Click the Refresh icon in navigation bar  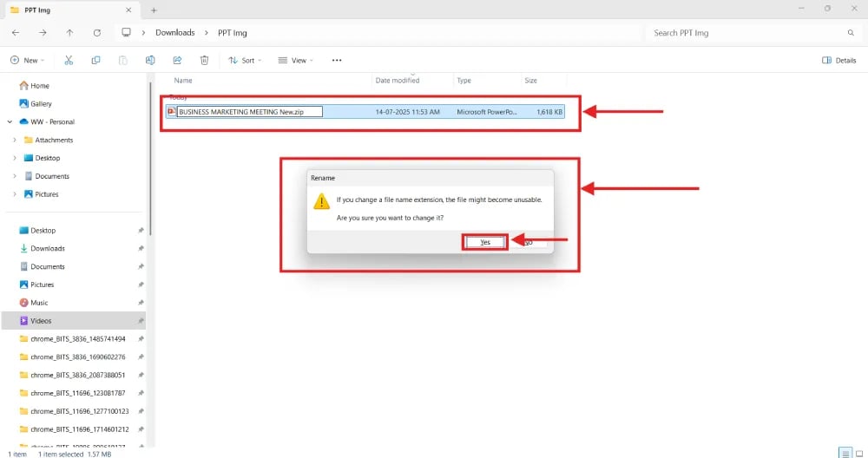tap(96, 32)
